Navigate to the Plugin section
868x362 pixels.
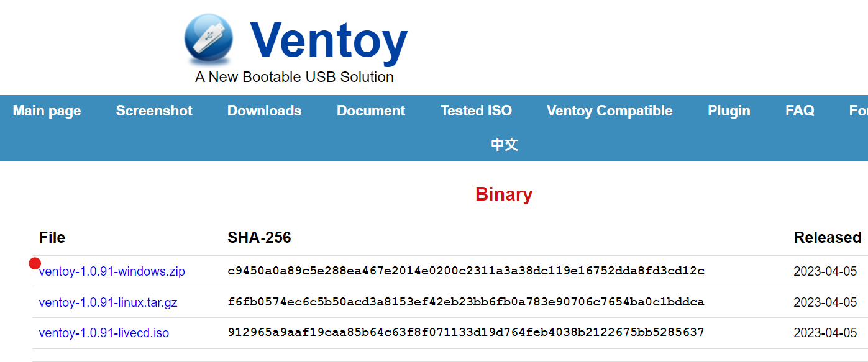[x=729, y=111]
